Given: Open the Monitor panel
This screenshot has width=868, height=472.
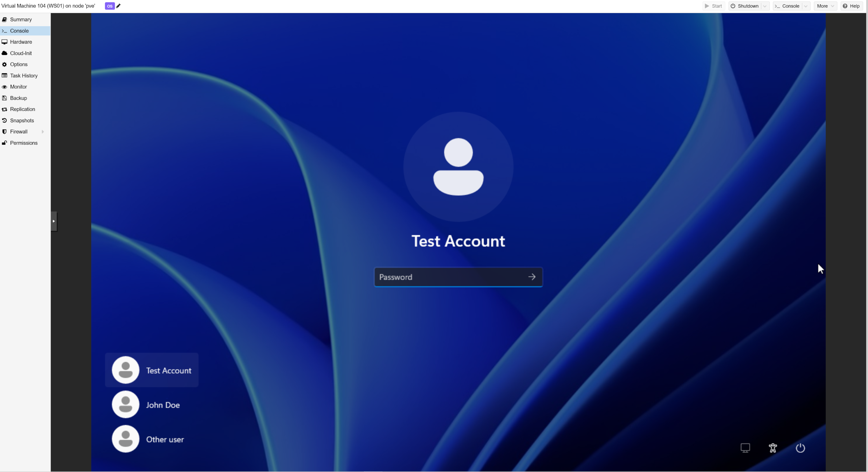Looking at the screenshot, I should click(25, 87).
